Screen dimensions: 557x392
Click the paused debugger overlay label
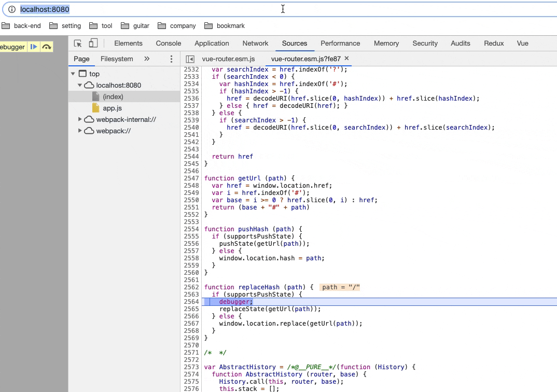(x=13, y=47)
